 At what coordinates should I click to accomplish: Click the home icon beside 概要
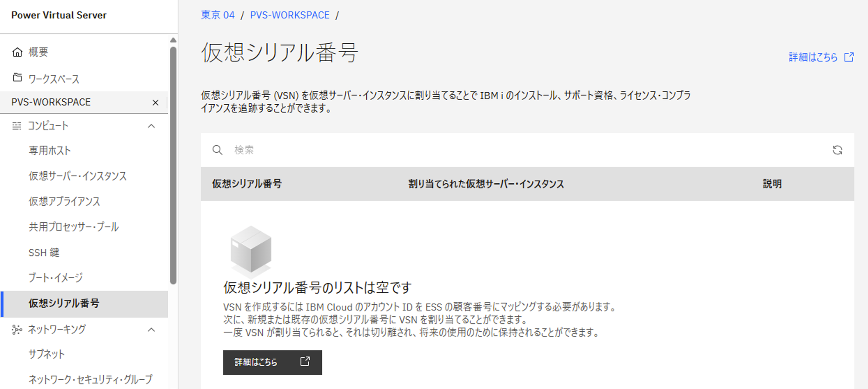(x=17, y=52)
